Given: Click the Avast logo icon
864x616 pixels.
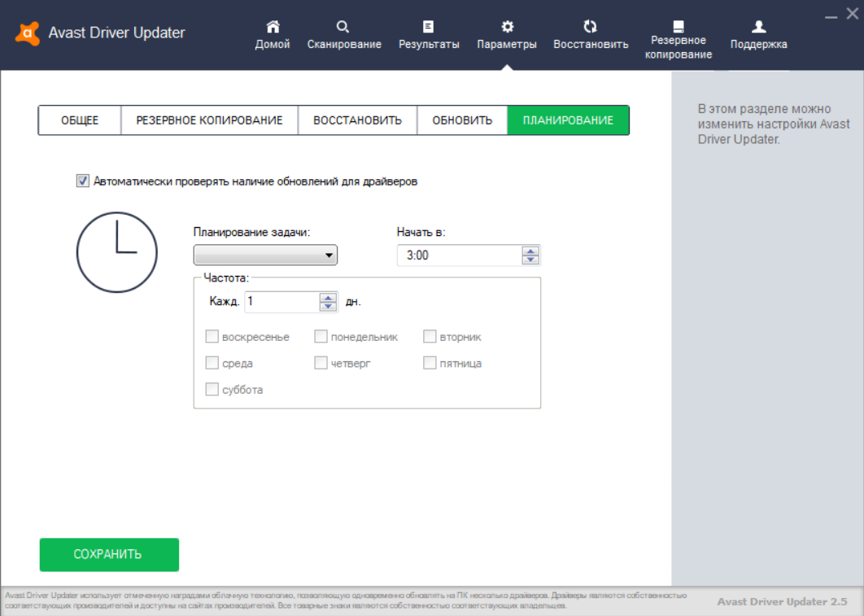Looking at the screenshot, I should [x=28, y=33].
